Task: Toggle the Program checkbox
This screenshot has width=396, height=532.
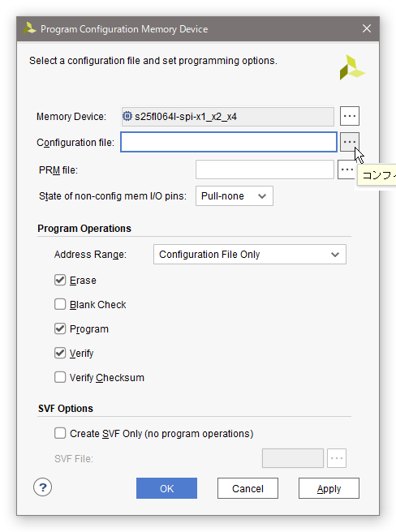Action: (60, 328)
